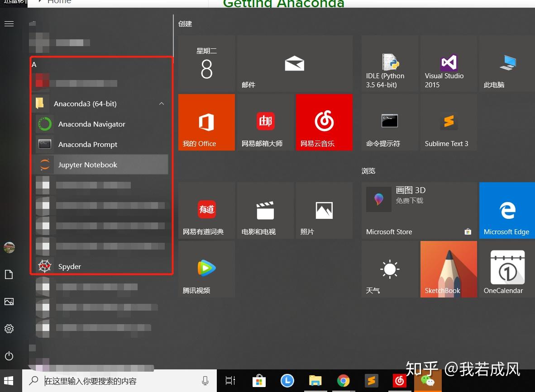
Task: Expand the hamburger menu in the sidebar
Action: coord(9,24)
